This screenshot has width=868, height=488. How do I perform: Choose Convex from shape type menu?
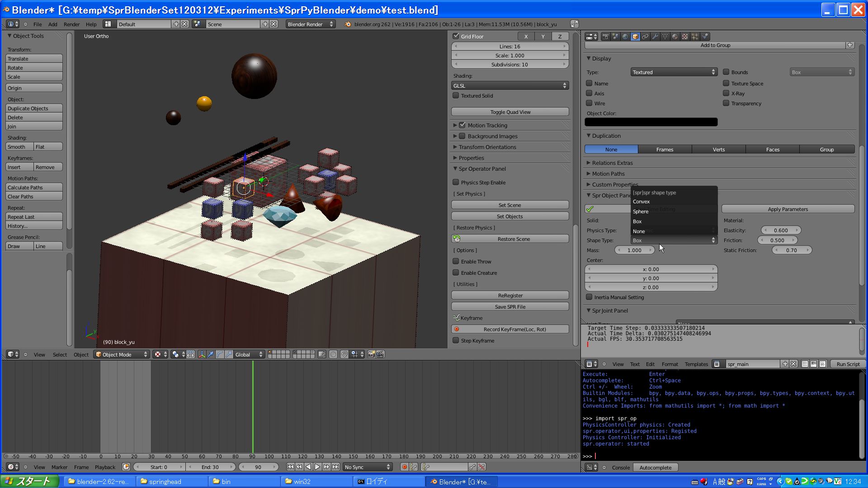674,202
